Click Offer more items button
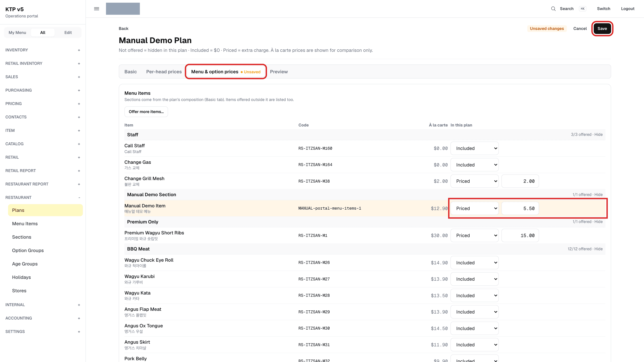Screen dimensions: 644x362 (x=146, y=112)
